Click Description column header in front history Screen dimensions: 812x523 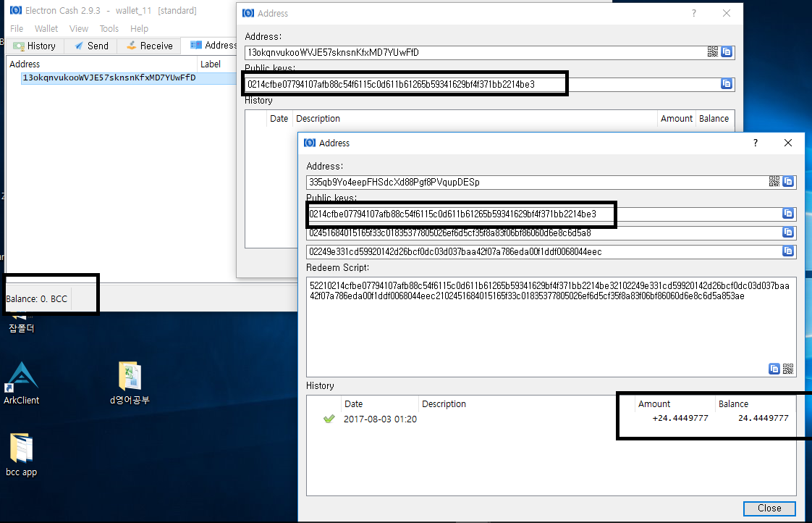click(526, 403)
